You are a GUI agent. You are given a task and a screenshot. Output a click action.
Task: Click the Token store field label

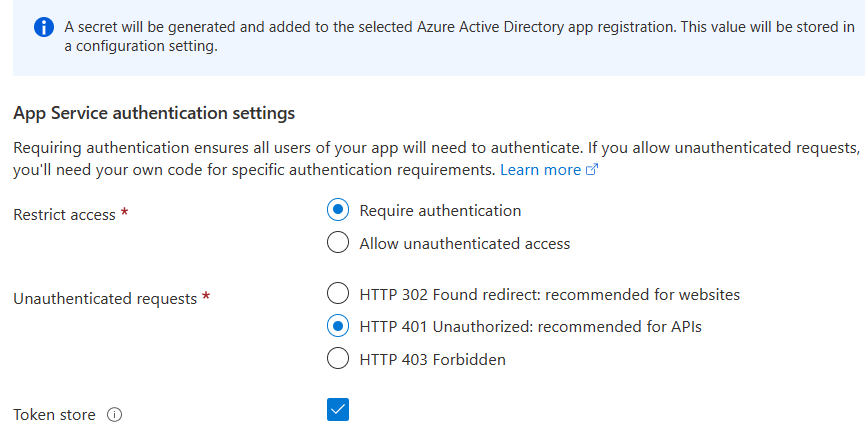click(54, 415)
